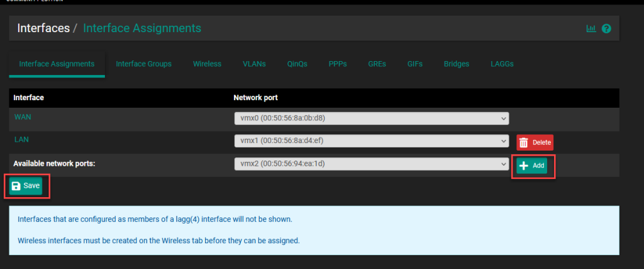The height and width of the screenshot is (269, 644).
Task: Open the Wireless tab
Action: click(x=207, y=64)
